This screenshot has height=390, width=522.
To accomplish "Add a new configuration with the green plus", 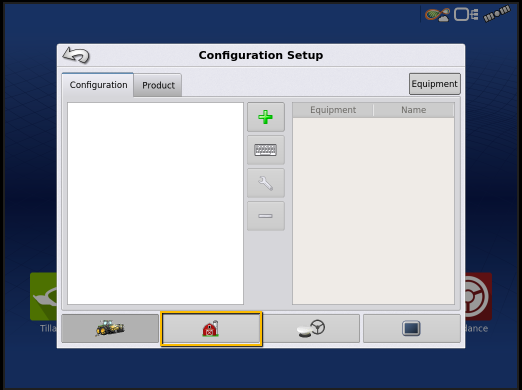I will coord(266,117).
